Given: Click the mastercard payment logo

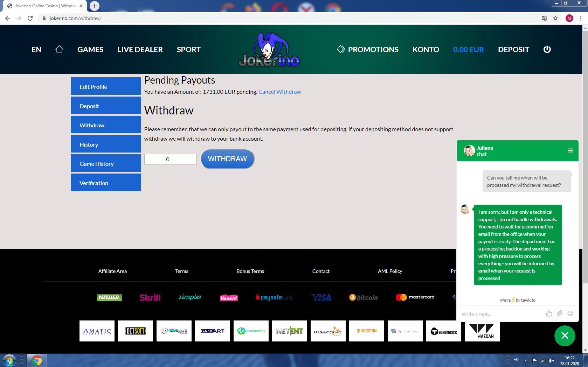Looking at the screenshot, I should [x=415, y=297].
